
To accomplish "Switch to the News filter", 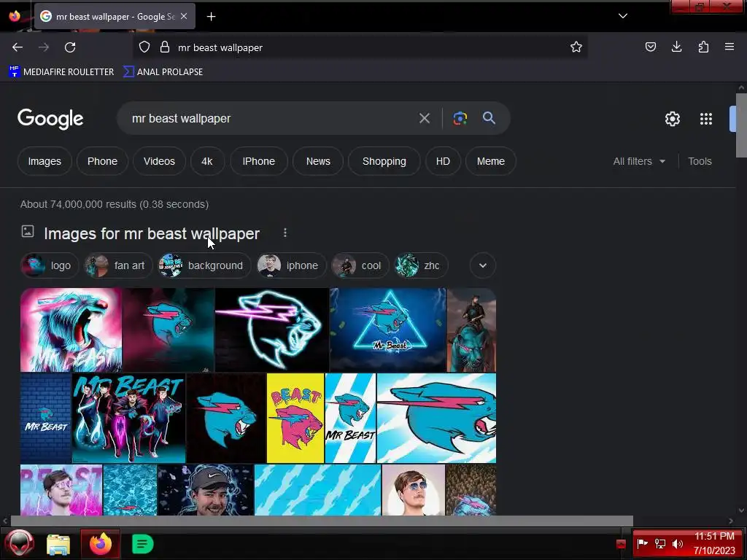I will pyautogui.click(x=318, y=161).
